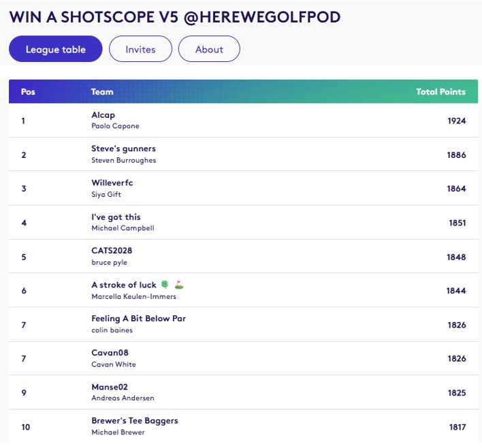482x448 pixels.
Task: Open the CATS2028 team row
Action: tap(112, 251)
